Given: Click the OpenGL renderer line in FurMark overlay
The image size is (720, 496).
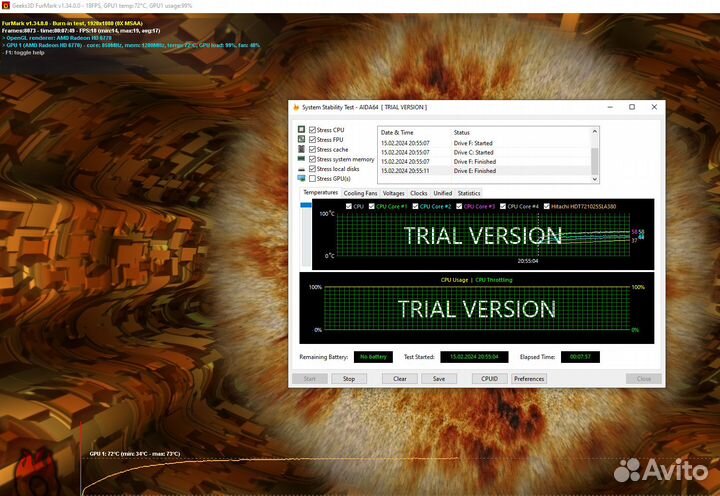Looking at the screenshot, I should [x=58, y=38].
